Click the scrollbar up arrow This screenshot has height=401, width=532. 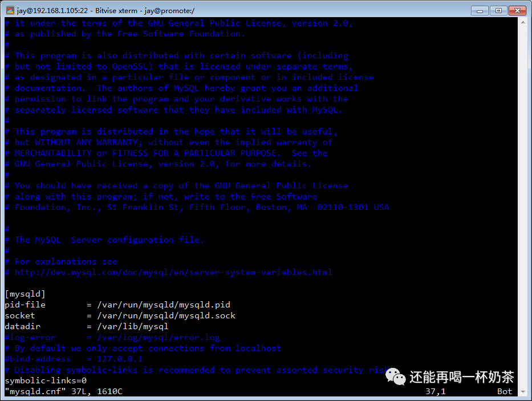[x=523, y=22]
